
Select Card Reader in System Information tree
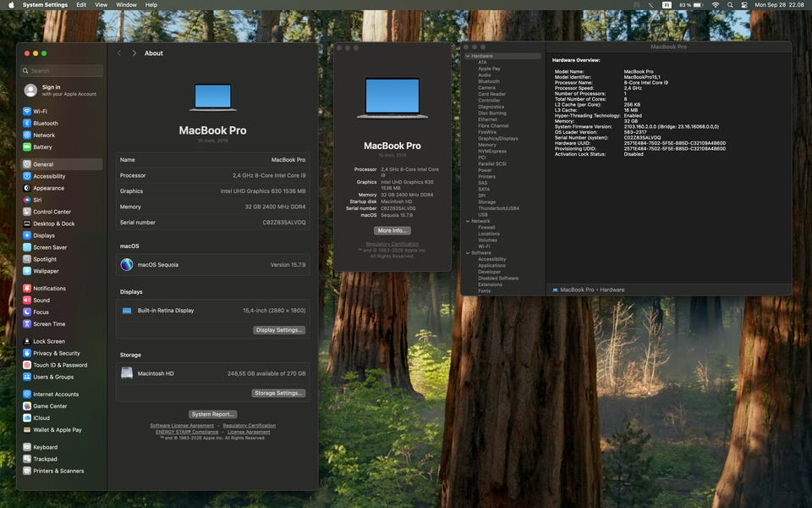click(491, 94)
